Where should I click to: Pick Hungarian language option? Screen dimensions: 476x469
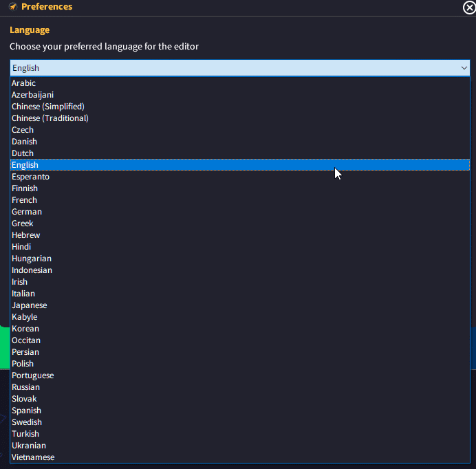(x=240, y=259)
